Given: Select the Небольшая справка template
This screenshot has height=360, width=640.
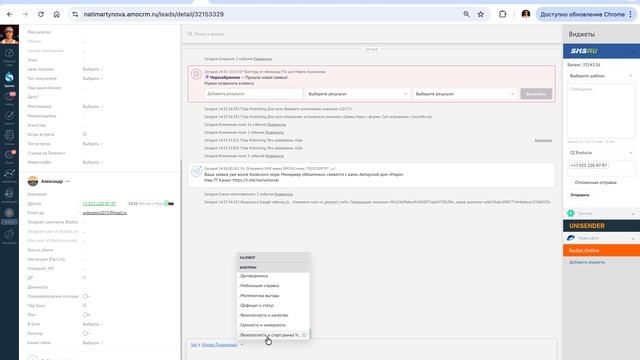Looking at the screenshot, I should click(x=273, y=286).
